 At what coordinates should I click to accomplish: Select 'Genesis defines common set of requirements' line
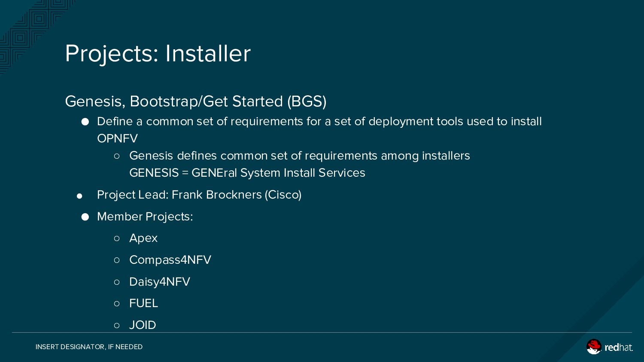click(x=300, y=156)
